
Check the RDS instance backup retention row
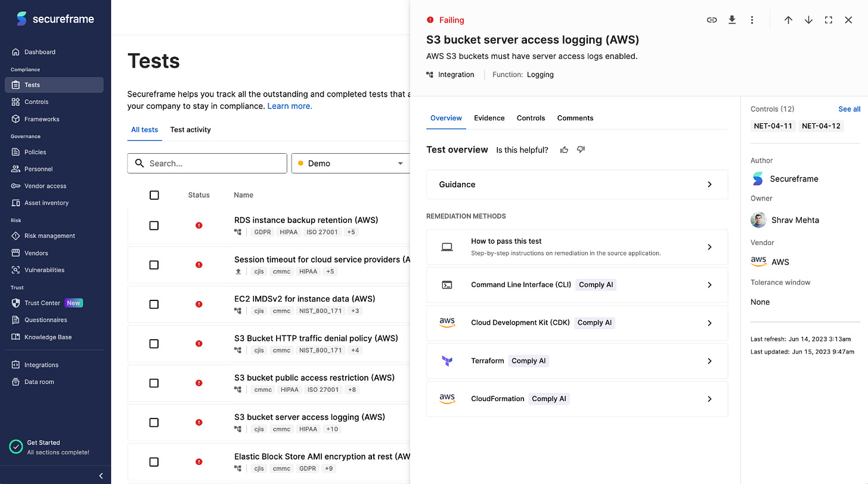tap(154, 225)
